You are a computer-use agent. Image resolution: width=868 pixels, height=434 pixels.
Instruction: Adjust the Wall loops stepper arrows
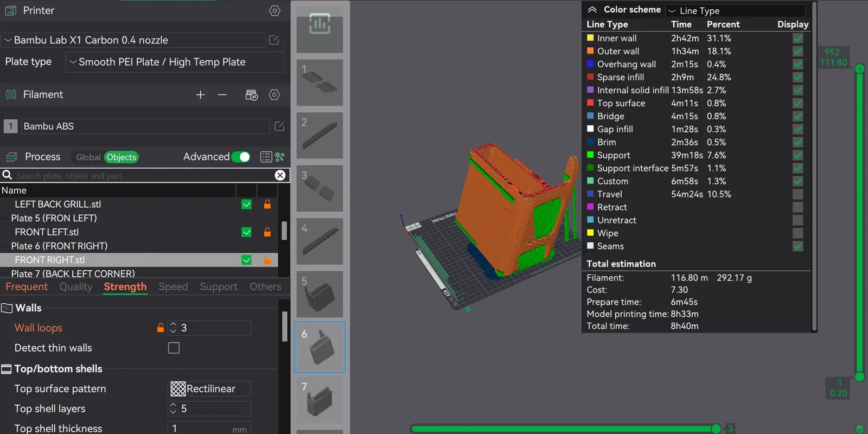pyautogui.click(x=173, y=328)
